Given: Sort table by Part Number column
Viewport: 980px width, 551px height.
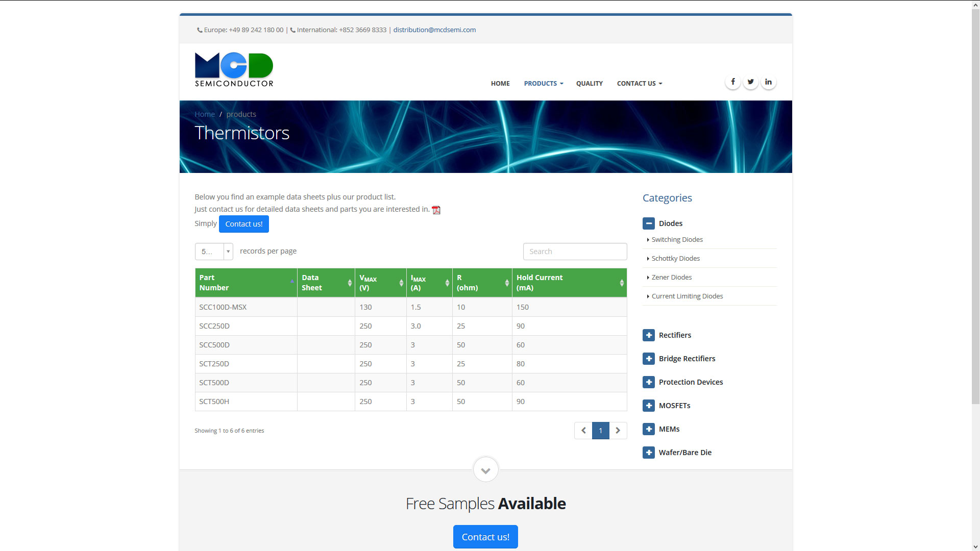Looking at the screenshot, I should click(246, 283).
